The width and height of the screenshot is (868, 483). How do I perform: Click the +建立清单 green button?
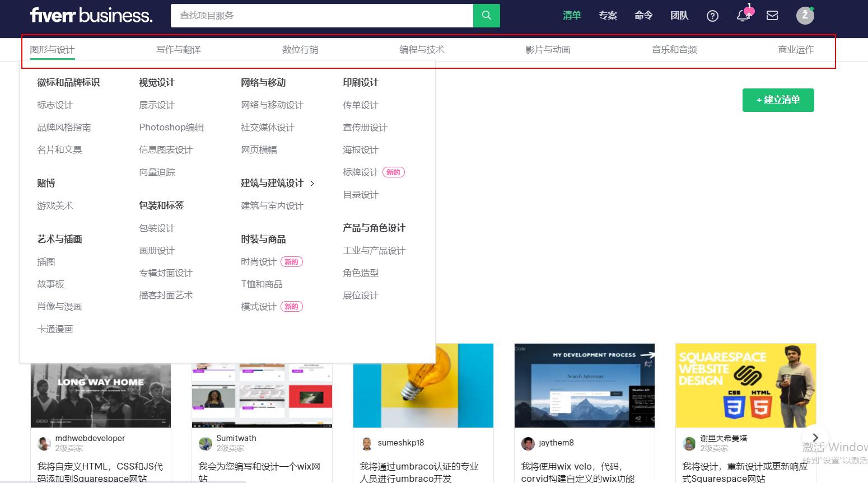(778, 100)
